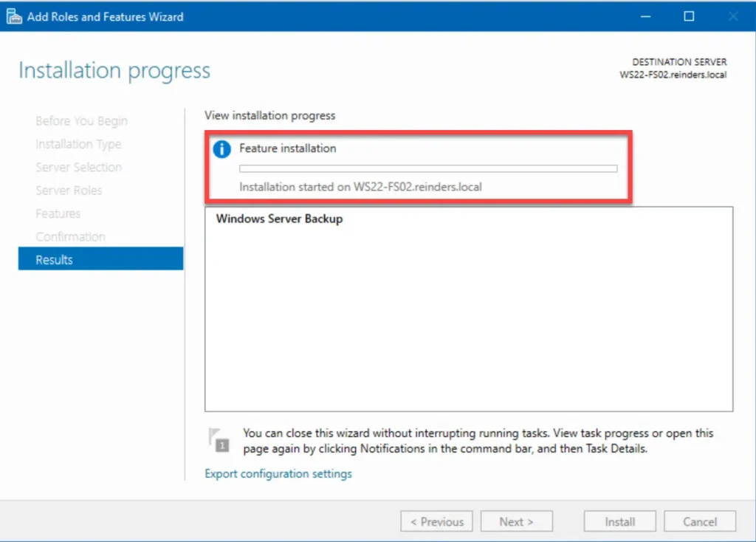Open the Installation Type step
756x542 pixels.
[78, 144]
